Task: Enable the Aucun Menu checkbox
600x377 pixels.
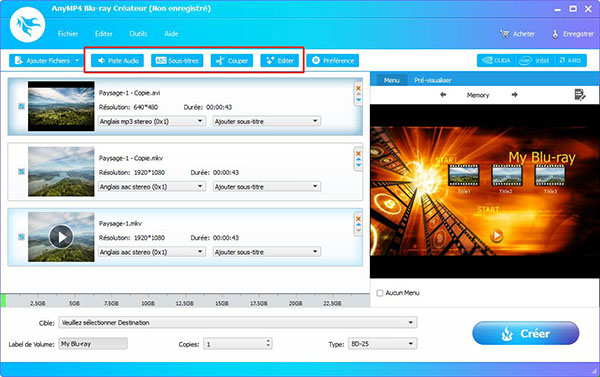Action: pos(380,293)
